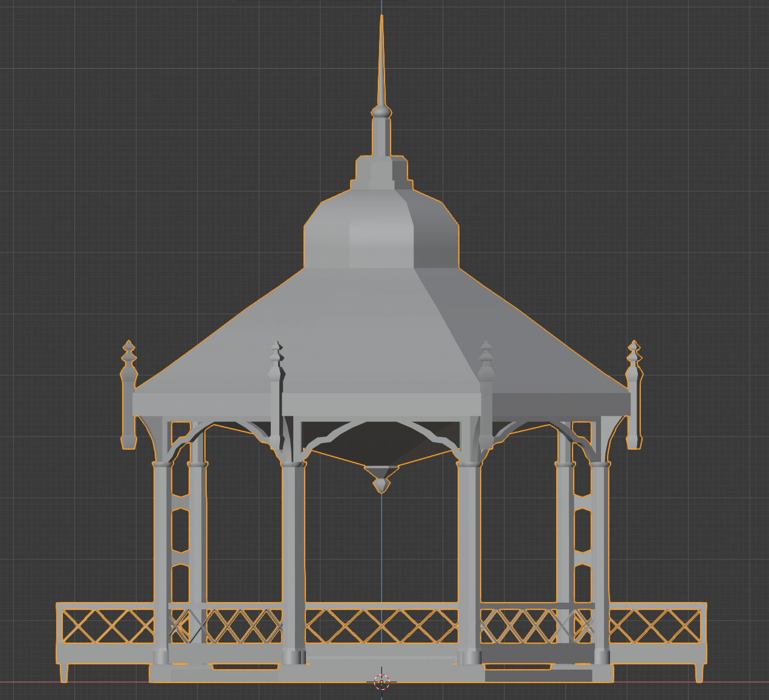This screenshot has width=769, height=700.
Task: Click the pendant ornament hanging under the roof
Action: tap(381, 481)
